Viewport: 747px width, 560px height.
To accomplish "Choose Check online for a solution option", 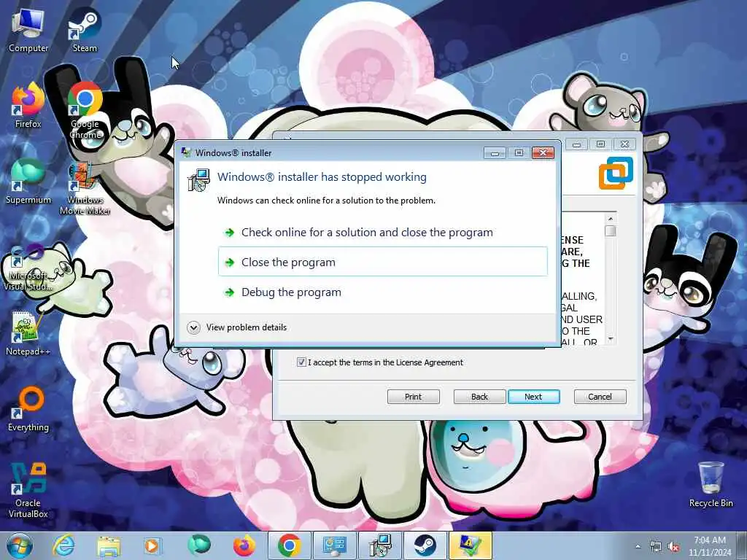I will 382,233.
